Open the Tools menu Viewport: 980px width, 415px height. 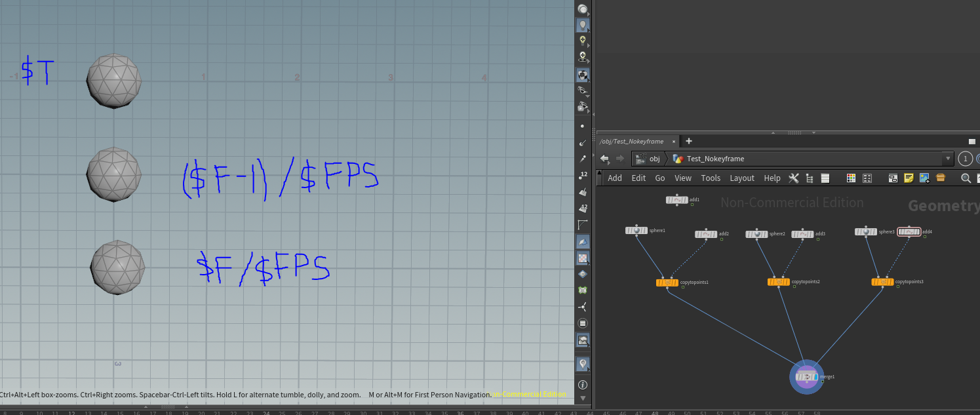coord(711,178)
